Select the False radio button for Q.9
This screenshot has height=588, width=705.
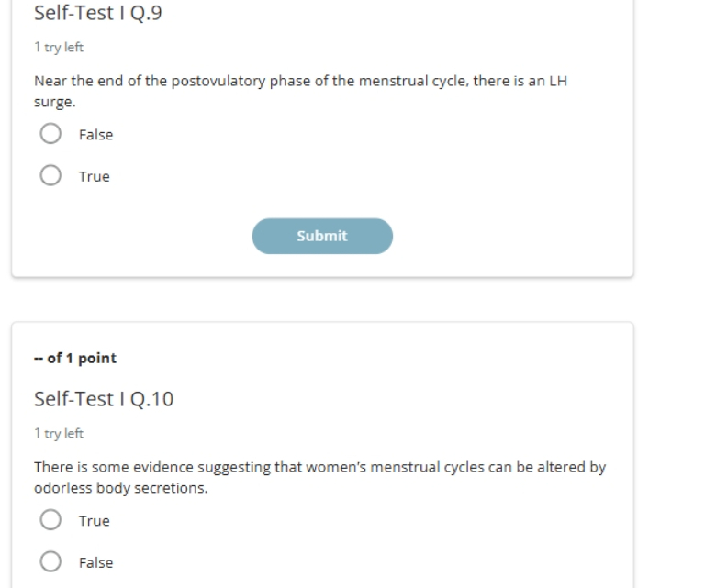click(50, 134)
